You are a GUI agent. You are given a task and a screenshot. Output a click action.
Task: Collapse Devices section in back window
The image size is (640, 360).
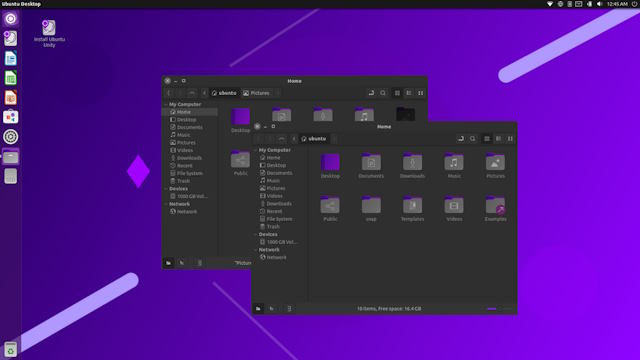[166, 189]
